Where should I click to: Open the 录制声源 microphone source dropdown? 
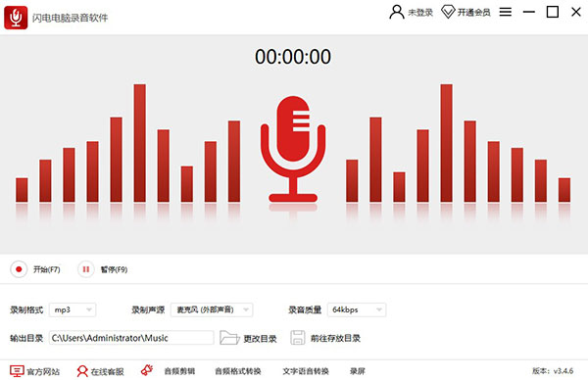click(212, 309)
